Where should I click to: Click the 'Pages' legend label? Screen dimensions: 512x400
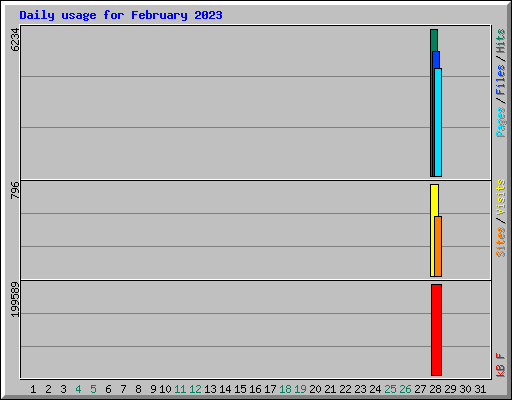500,122
